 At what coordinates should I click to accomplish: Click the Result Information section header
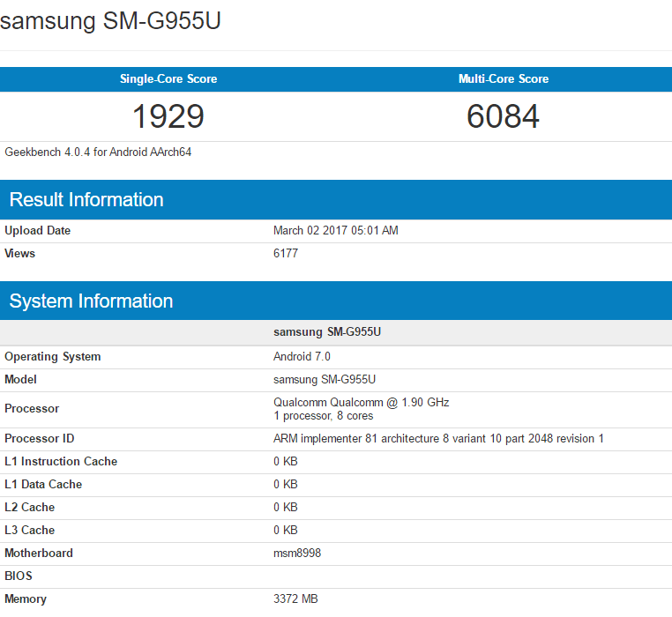click(x=86, y=200)
